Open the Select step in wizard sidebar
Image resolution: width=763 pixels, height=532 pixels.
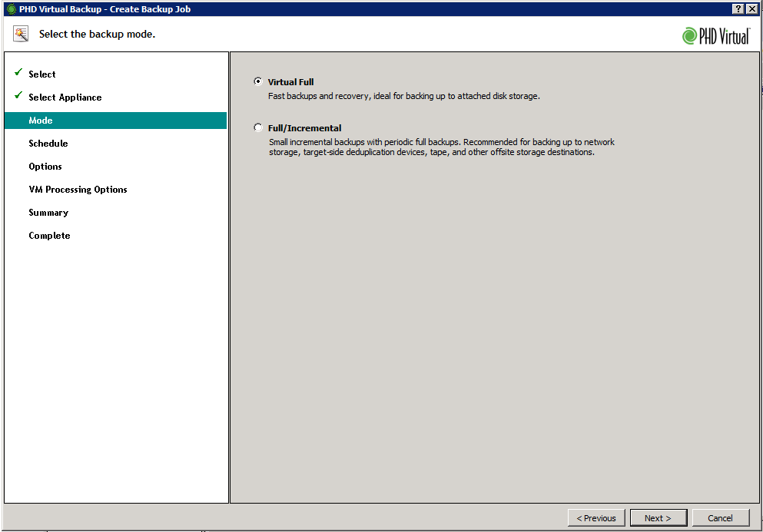41,74
